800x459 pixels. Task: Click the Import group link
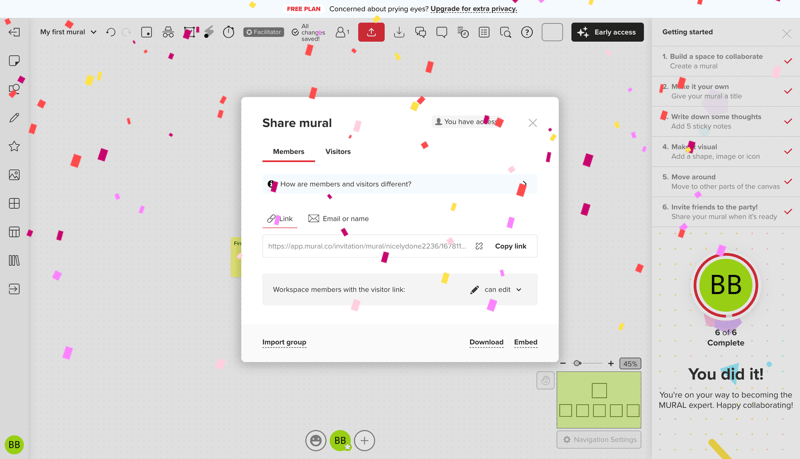tap(284, 342)
